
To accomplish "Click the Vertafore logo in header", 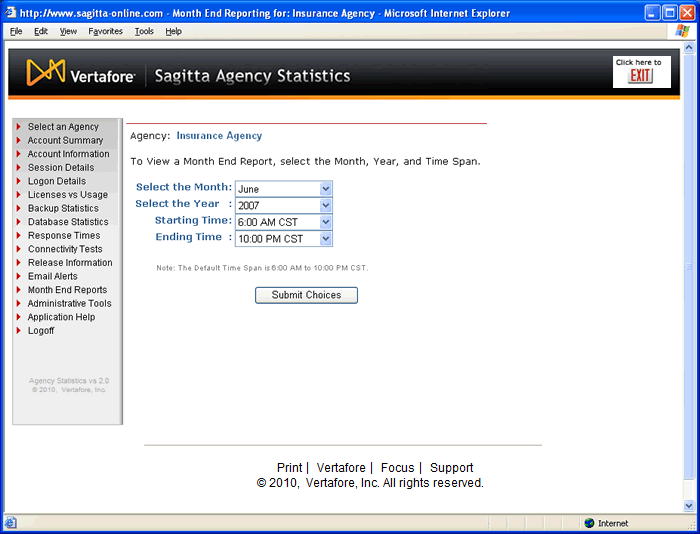I will tap(80, 73).
